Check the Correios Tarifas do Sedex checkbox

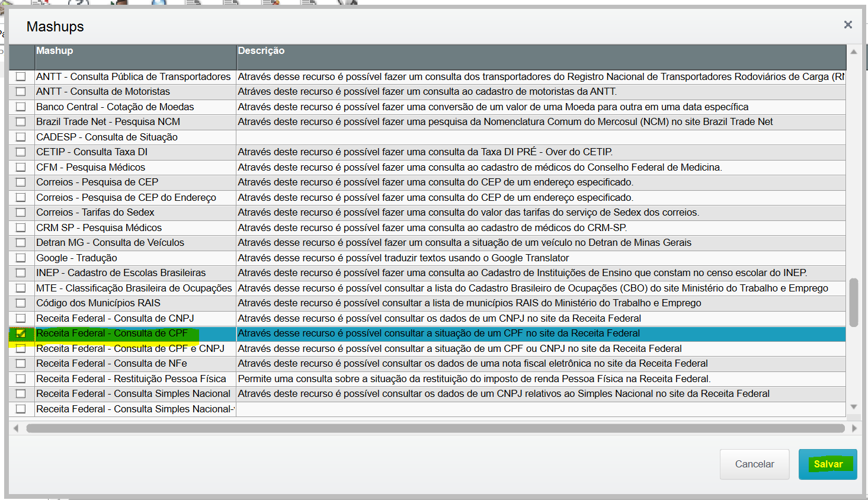point(21,213)
